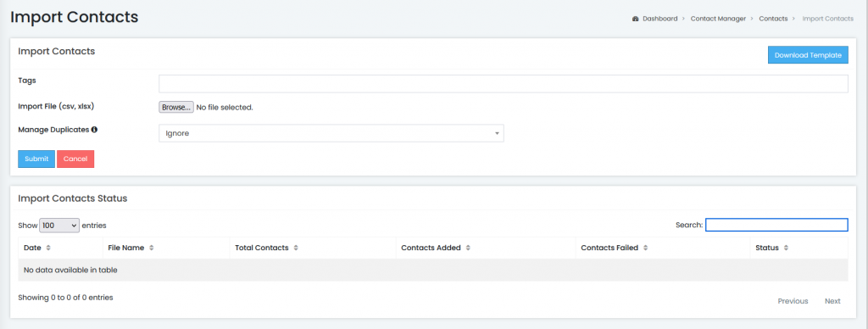Sort by Contacts Failed sort icon
This screenshot has height=329, width=868.
pos(645,248)
